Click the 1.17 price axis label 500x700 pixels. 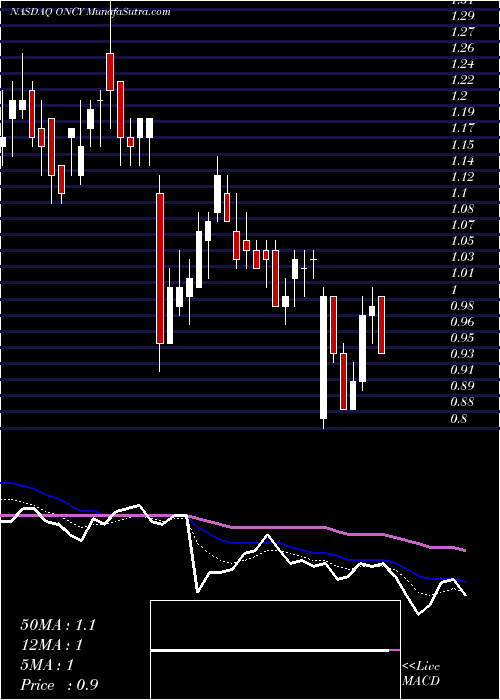(x=462, y=129)
